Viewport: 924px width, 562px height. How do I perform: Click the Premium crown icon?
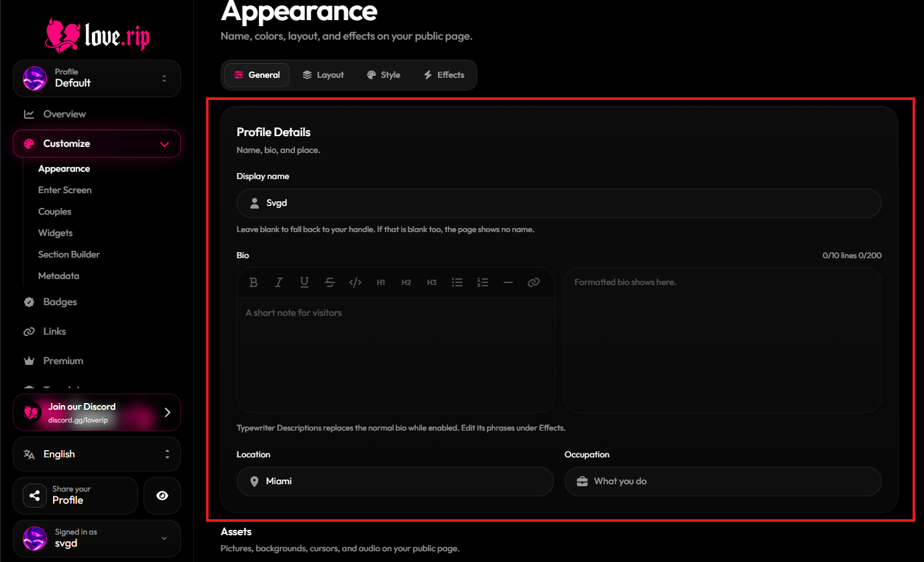pyautogui.click(x=29, y=361)
